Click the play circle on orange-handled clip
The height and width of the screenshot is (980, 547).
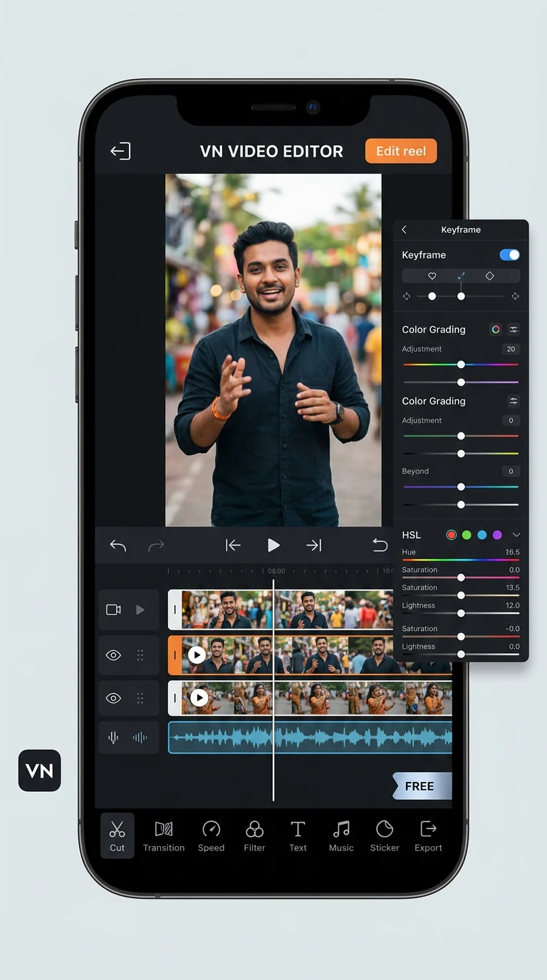(197, 655)
